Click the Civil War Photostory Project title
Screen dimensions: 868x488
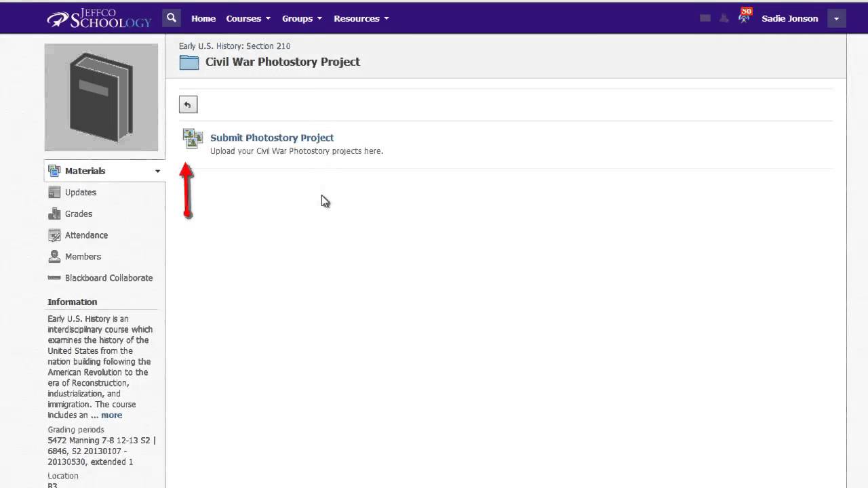[x=283, y=62]
